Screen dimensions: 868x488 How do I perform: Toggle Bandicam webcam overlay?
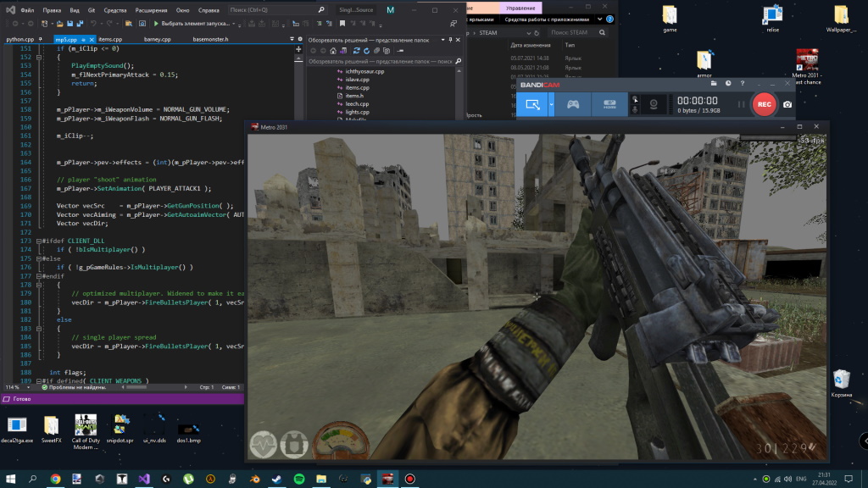coord(654,104)
